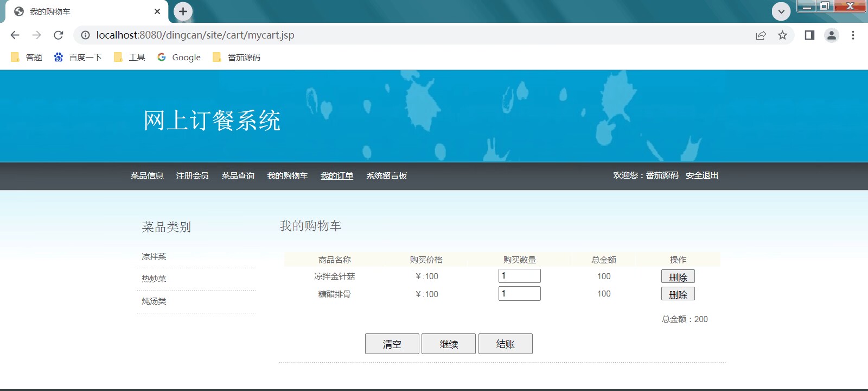868x391 pixels.
Task: Open 番茄源码 bookmark folder
Action: (237, 57)
